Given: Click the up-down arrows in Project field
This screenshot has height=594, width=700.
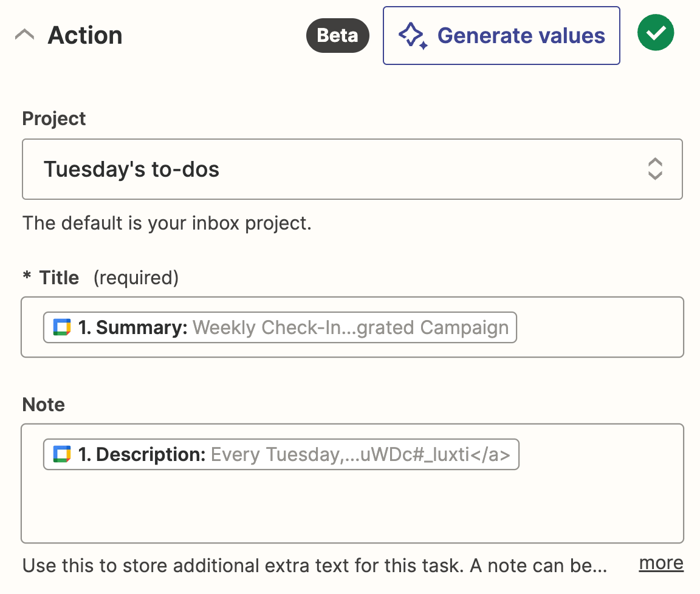Looking at the screenshot, I should pyautogui.click(x=655, y=169).
